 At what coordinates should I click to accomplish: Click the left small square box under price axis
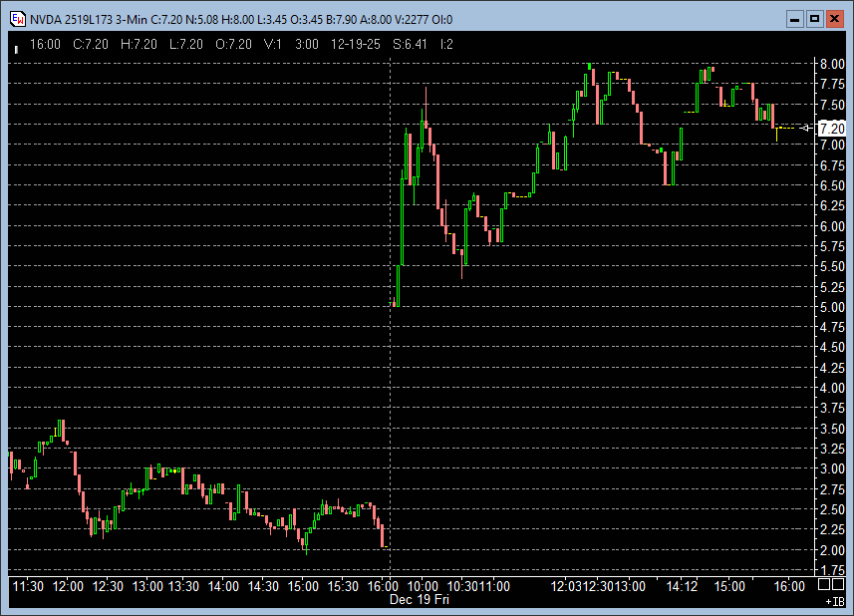(x=825, y=584)
